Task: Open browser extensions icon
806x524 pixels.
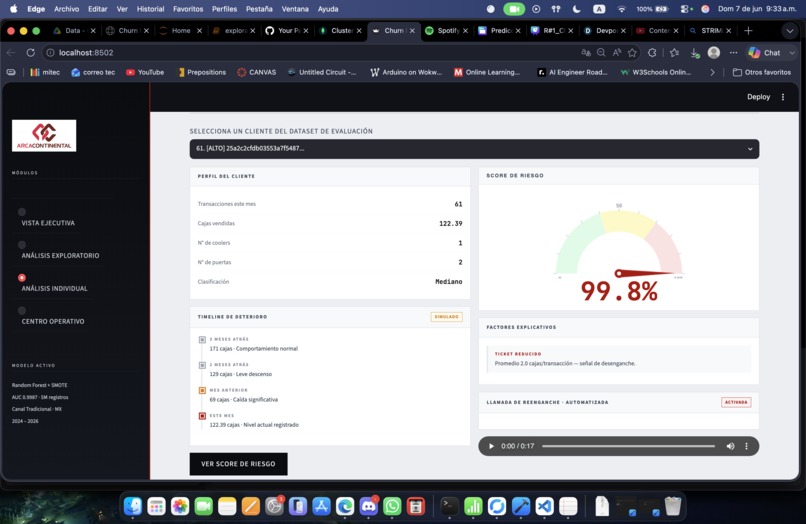Action: coord(652,52)
